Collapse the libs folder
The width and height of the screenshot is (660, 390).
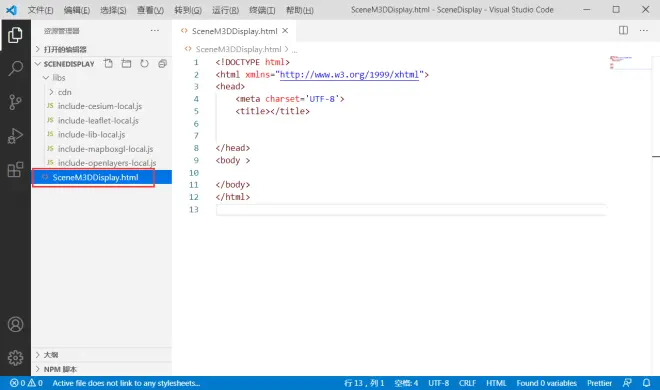coord(59,77)
